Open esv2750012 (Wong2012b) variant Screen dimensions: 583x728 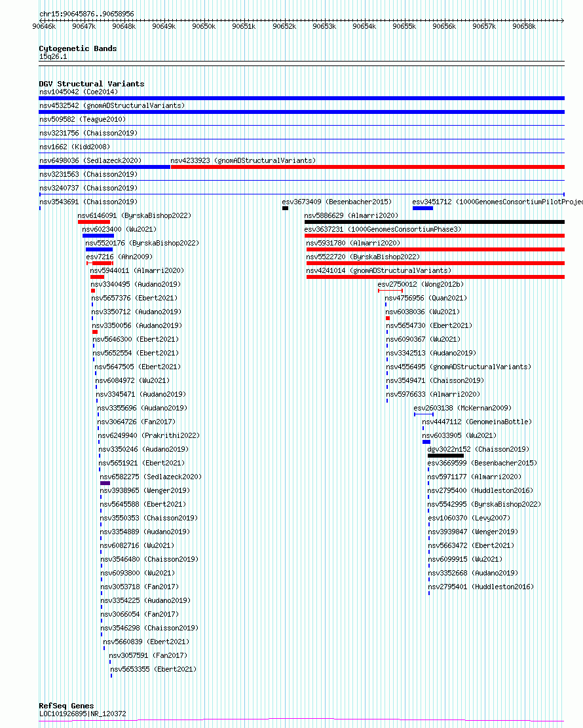[x=421, y=284]
